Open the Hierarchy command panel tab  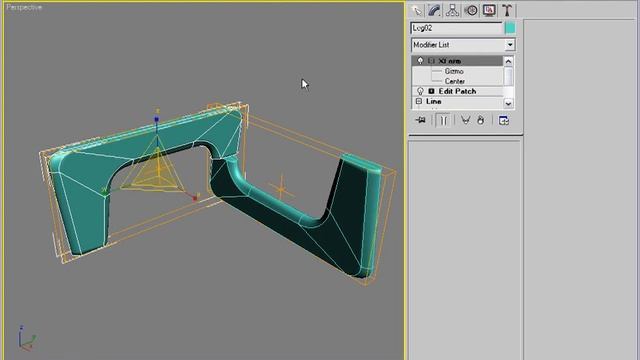452,10
